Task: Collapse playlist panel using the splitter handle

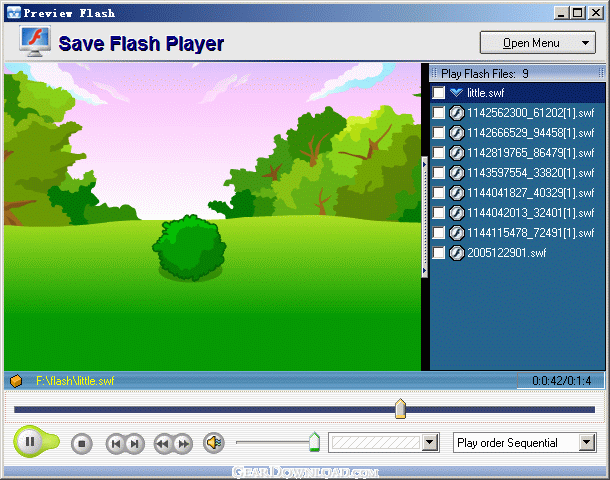Action: [424, 217]
